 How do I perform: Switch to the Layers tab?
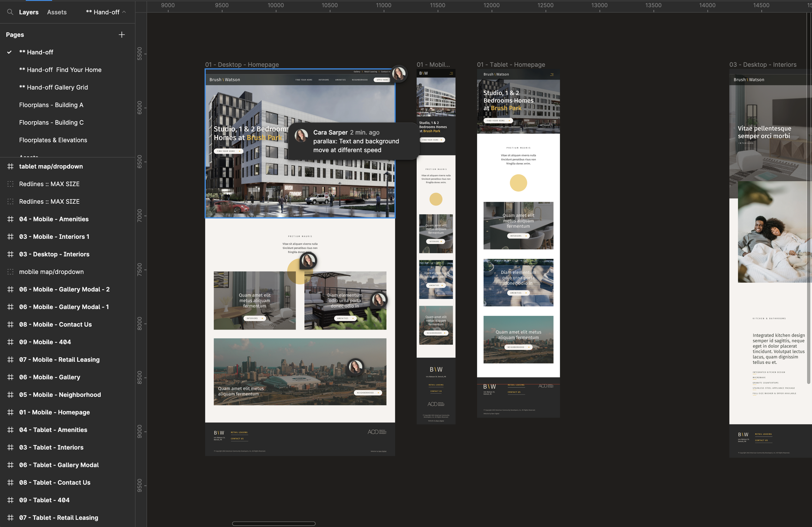pos(29,12)
